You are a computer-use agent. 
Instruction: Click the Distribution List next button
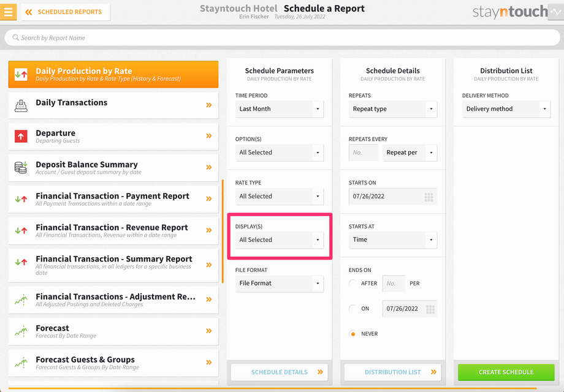pyautogui.click(x=393, y=372)
